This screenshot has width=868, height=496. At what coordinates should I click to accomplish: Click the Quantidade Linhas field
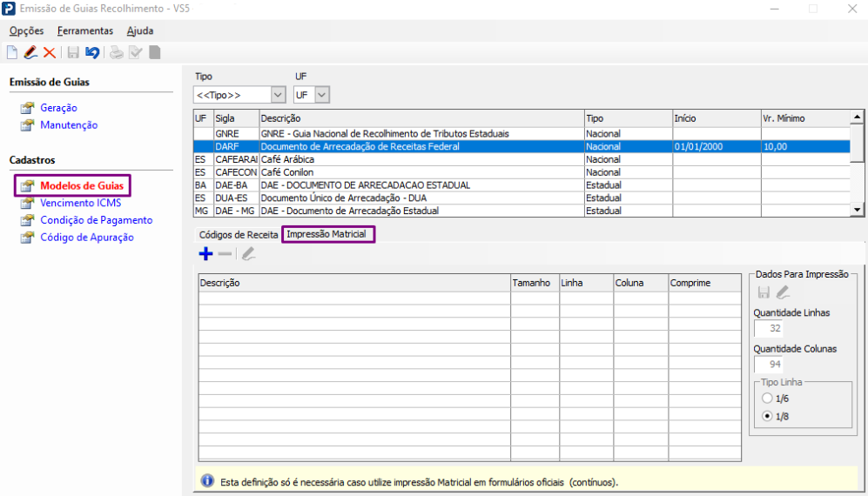point(768,328)
